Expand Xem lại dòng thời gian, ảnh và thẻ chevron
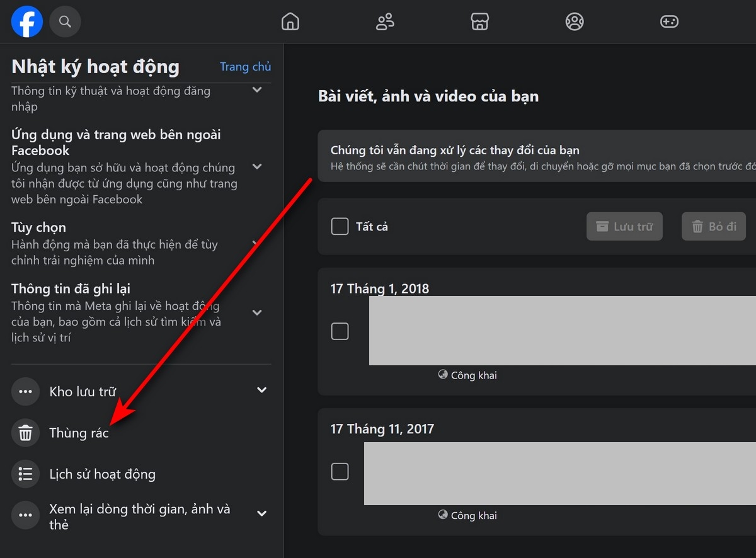 262,513
